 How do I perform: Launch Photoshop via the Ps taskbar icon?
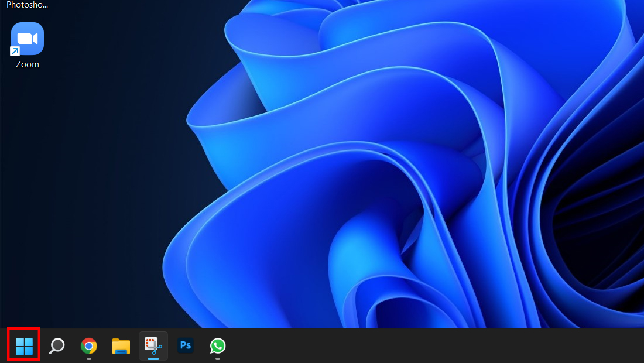point(185,345)
